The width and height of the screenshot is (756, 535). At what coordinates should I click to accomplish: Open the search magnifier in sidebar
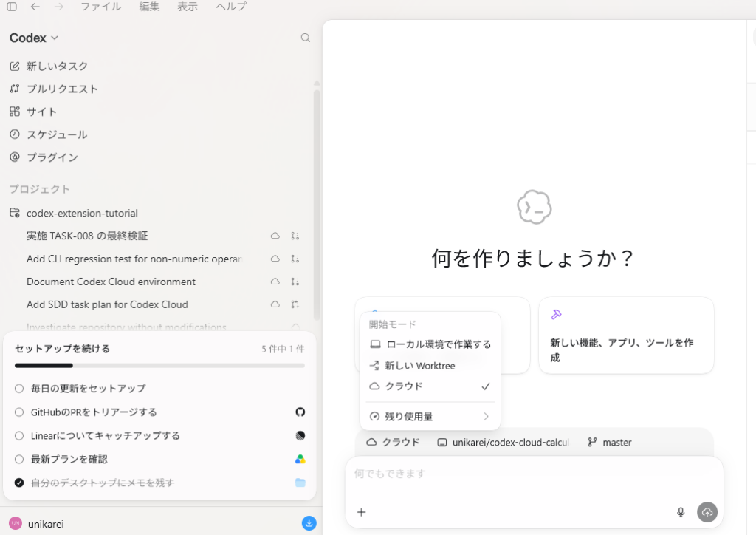[x=305, y=38]
